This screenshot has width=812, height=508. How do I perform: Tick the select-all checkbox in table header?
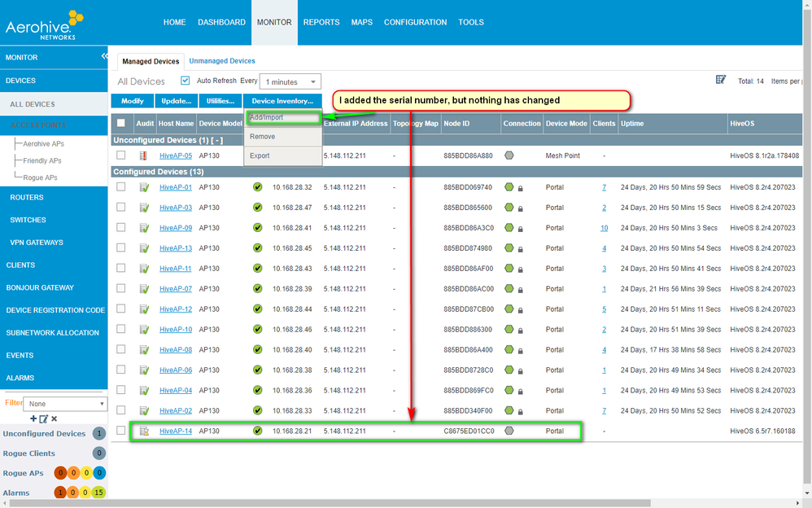click(120, 124)
